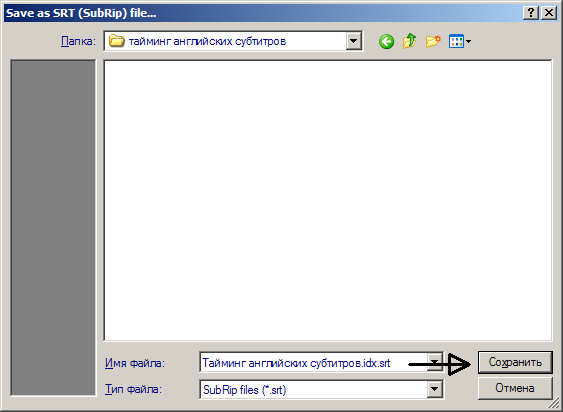Go up one folder level
The image size is (563, 412).
[x=409, y=41]
